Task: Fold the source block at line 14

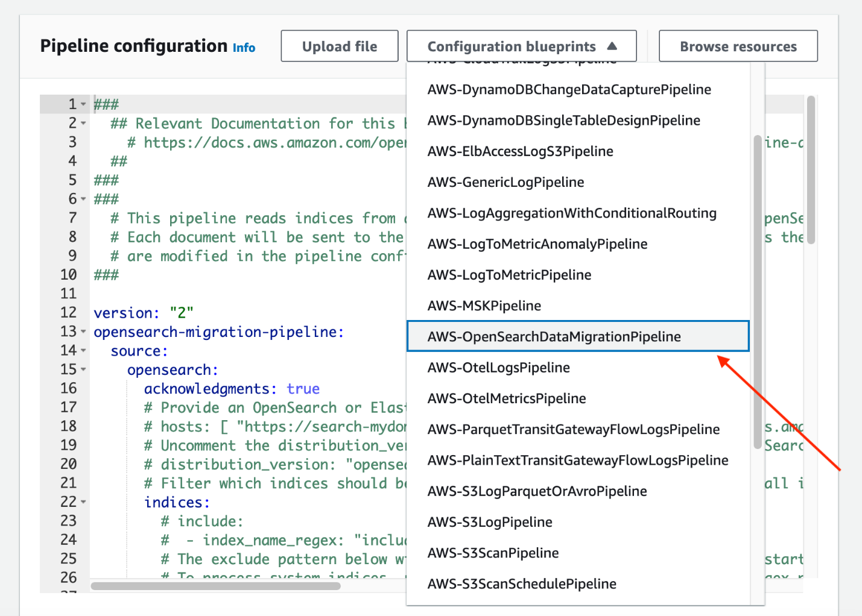Action: (x=84, y=351)
